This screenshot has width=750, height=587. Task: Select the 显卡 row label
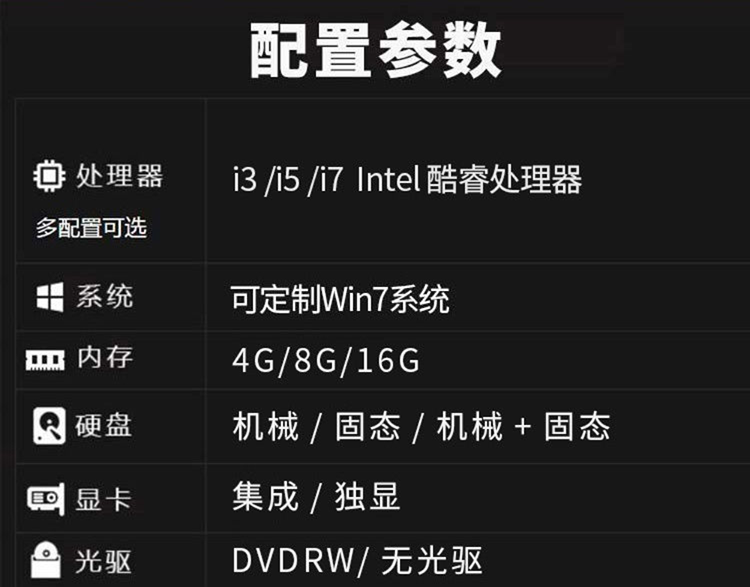103,499
